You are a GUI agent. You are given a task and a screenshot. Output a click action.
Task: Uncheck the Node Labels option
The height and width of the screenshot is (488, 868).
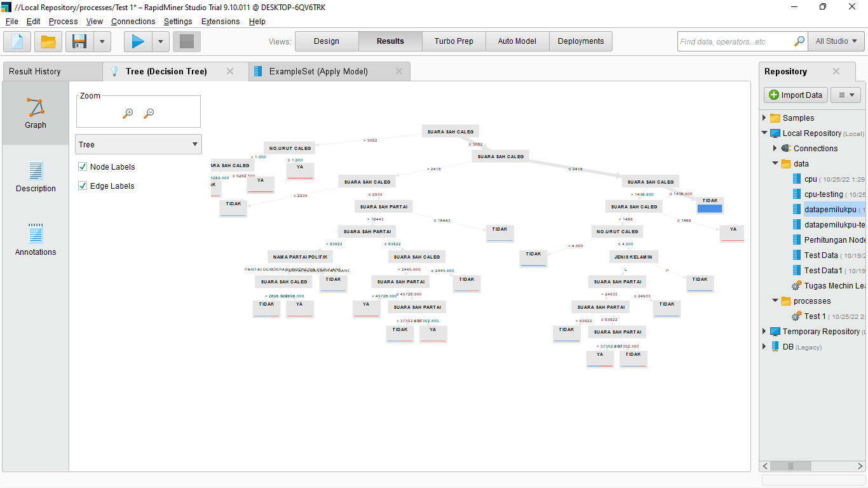pyautogui.click(x=83, y=166)
